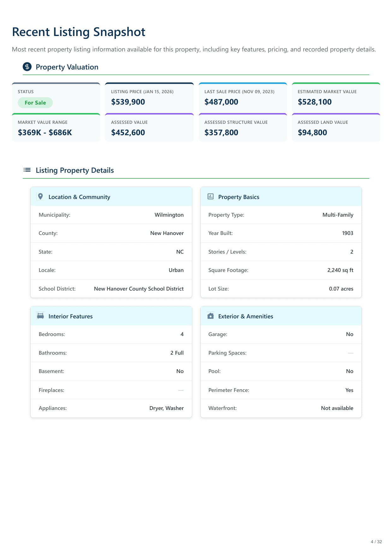Click the list icon beside Listing Property Details
This screenshot has width=392, height=554.
click(27, 170)
